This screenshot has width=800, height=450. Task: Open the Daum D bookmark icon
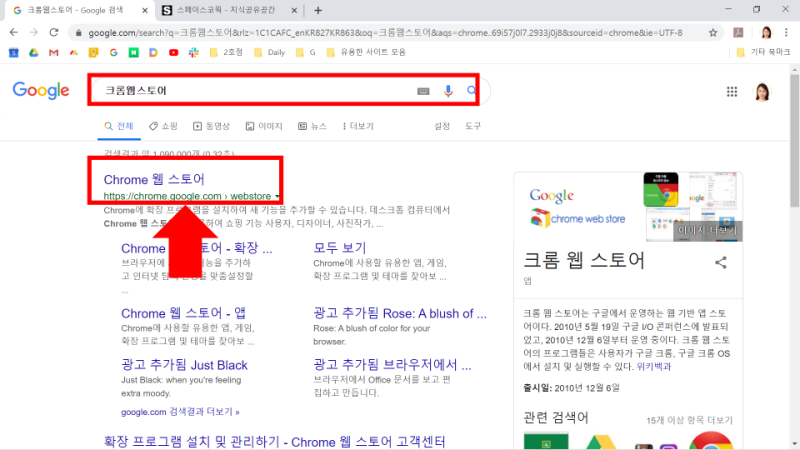(153, 52)
